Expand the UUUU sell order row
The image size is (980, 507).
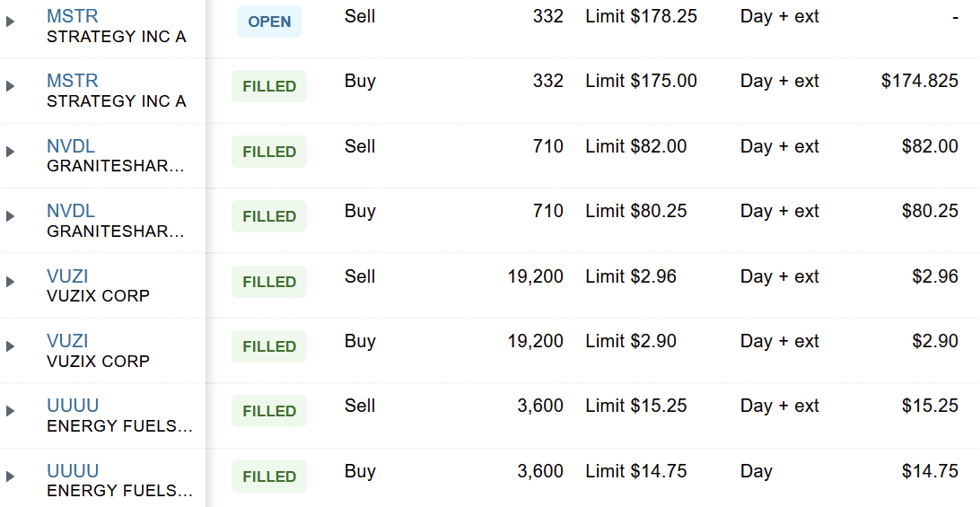pyautogui.click(x=10, y=411)
